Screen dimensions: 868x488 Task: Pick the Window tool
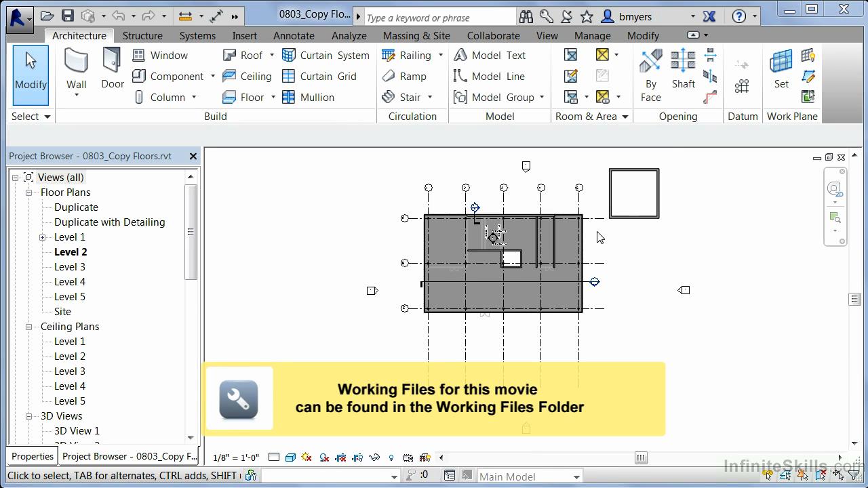click(x=161, y=55)
